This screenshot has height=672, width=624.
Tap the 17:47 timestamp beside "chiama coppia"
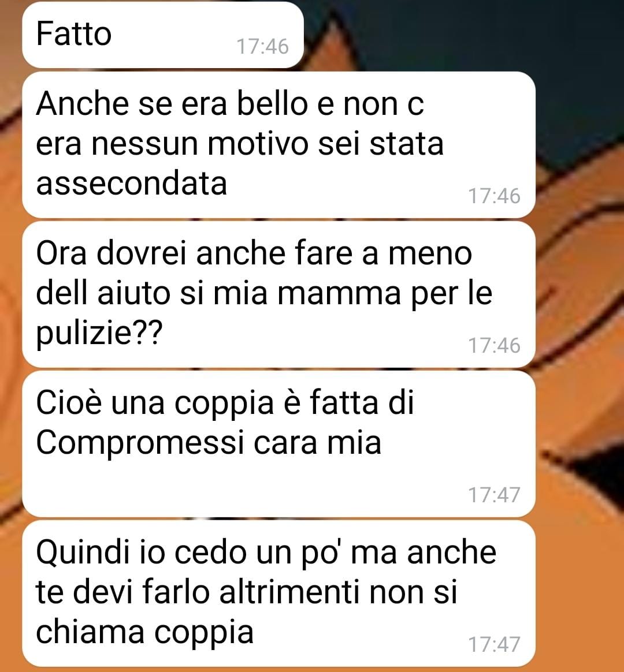494,644
